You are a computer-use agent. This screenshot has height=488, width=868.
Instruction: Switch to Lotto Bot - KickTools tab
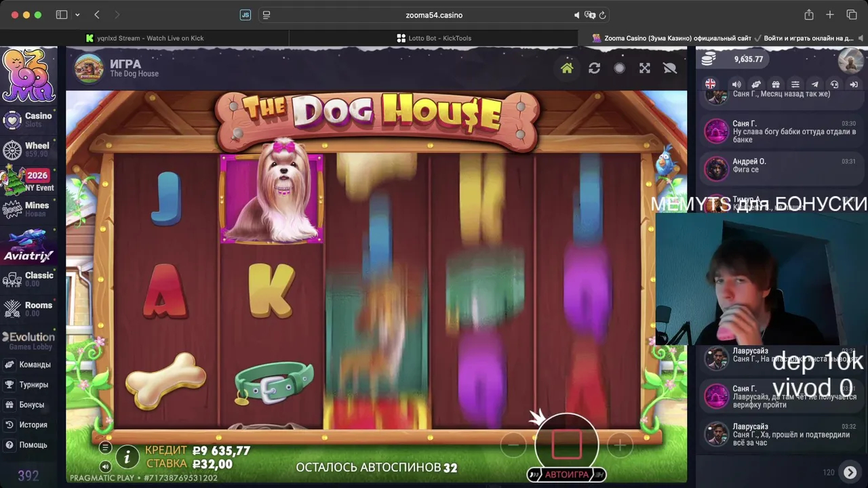[434, 38]
